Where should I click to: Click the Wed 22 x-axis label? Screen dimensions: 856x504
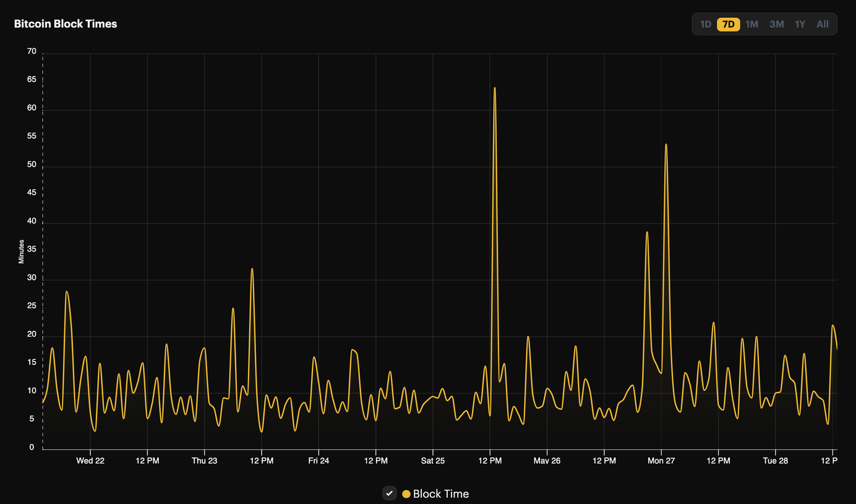point(90,461)
